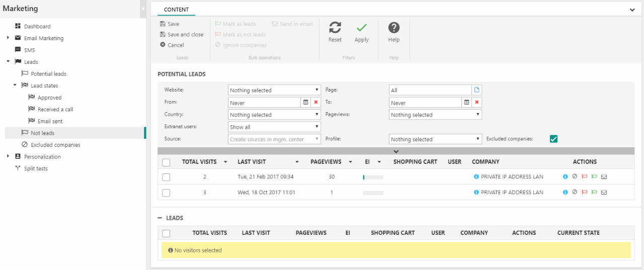Click ignore company icon in second visitor row
Screen dimensions: 644x270
[575, 192]
